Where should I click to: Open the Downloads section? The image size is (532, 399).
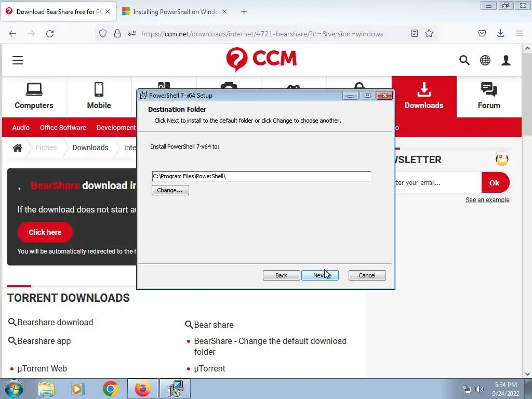(x=424, y=96)
